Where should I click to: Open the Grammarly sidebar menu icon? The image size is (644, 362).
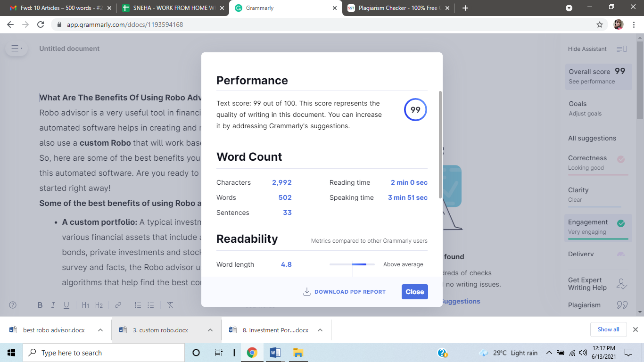[17, 49]
